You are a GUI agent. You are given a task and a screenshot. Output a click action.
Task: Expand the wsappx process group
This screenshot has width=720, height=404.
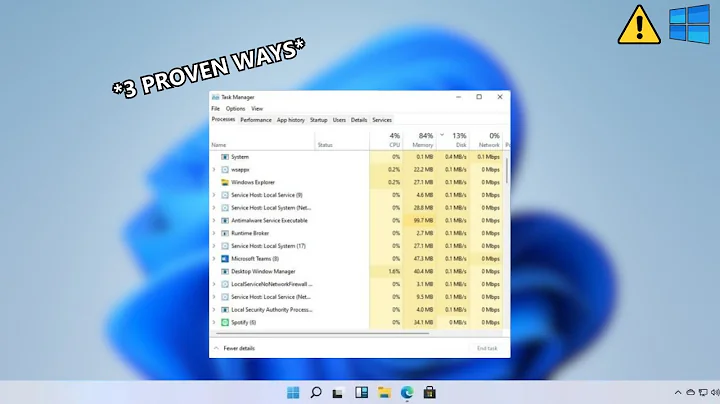pyautogui.click(x=214, y=170)
